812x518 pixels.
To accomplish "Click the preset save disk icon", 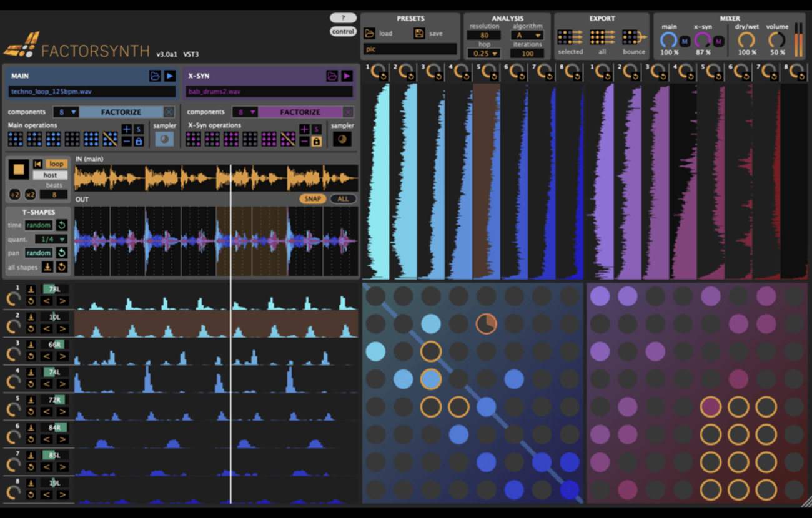I will [x=419, y=33].
